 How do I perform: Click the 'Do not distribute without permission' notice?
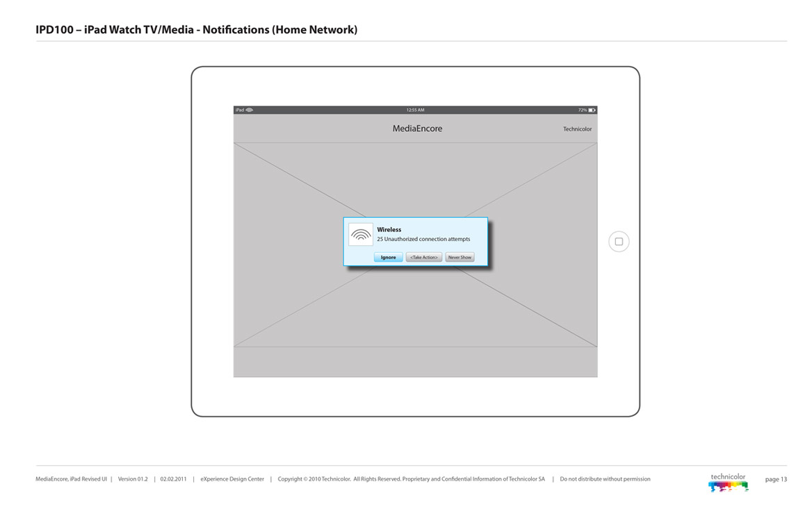[x=605, y=479]
